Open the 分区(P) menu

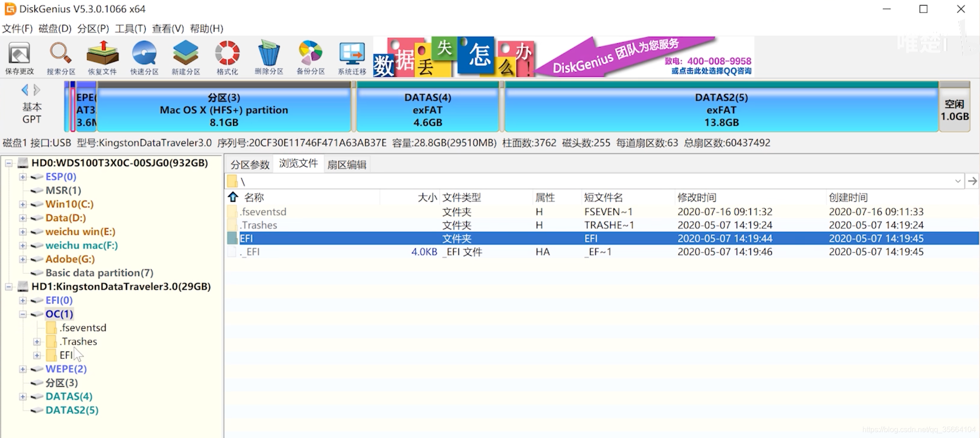93,28
